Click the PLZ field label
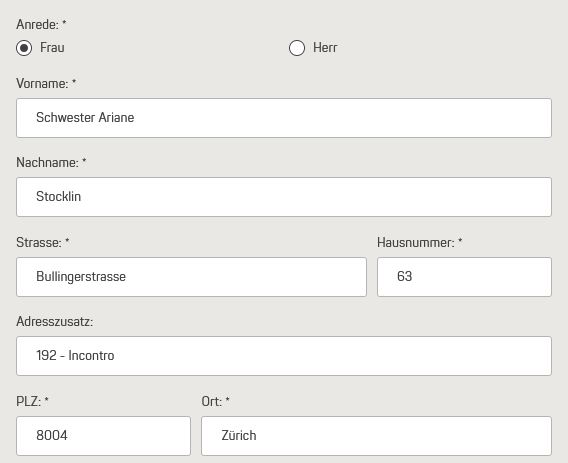This screenshot has width=568, height=463. pos(29,401)
